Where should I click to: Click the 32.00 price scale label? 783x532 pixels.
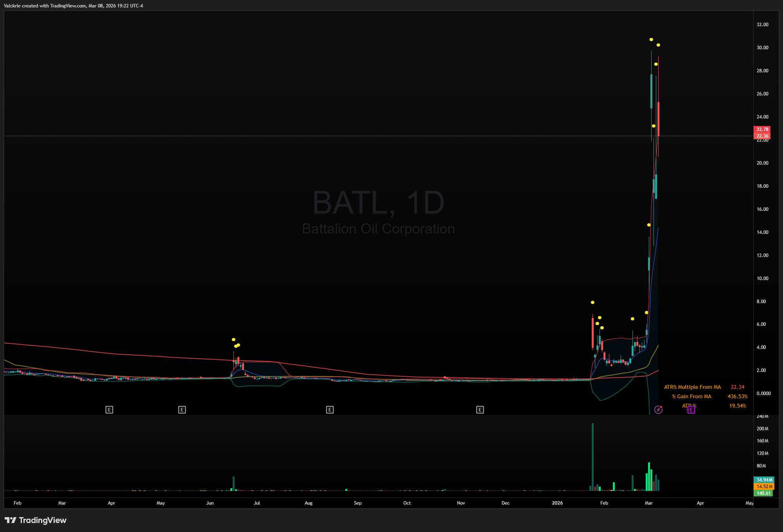point(762,24)
